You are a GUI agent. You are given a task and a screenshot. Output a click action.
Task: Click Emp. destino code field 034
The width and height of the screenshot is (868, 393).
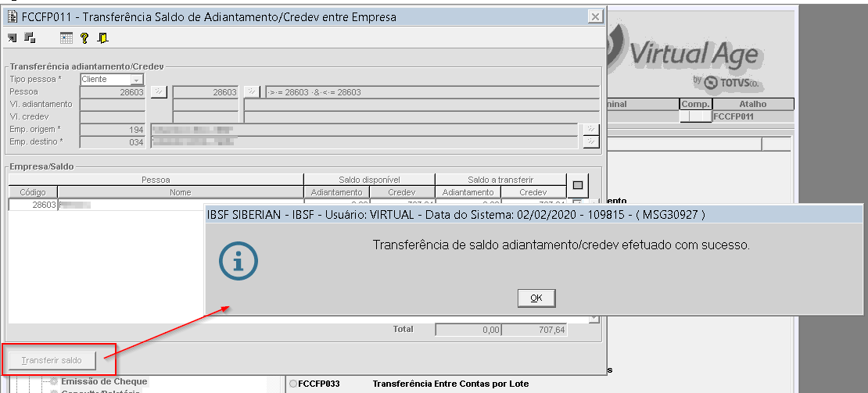pyautogui.click(x=113, y=142)
